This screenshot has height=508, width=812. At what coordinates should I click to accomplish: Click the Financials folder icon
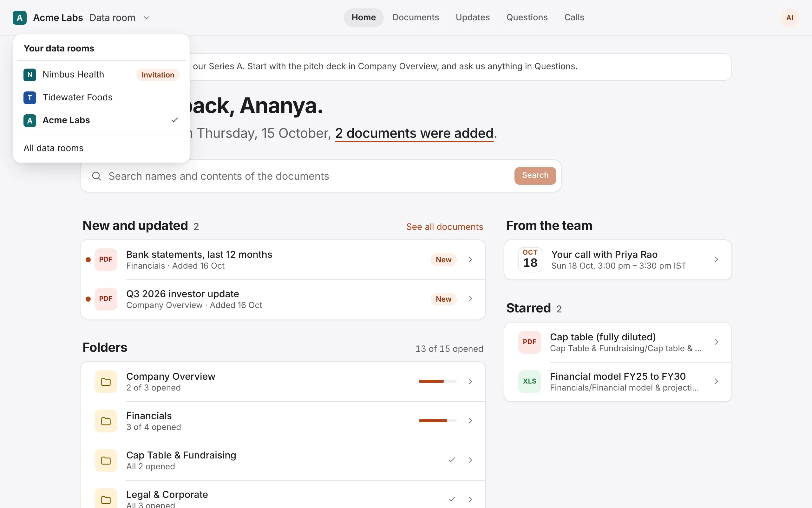click(x=106, y=421)
